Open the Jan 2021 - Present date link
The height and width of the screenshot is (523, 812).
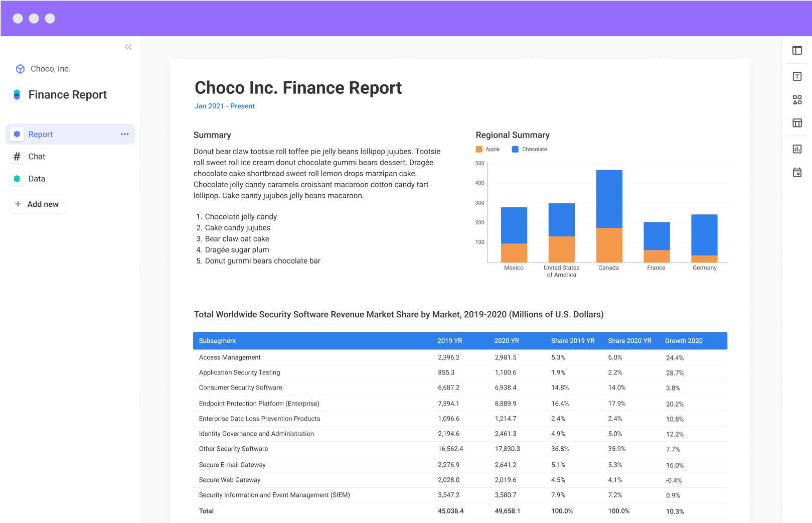tap(224, 106)
